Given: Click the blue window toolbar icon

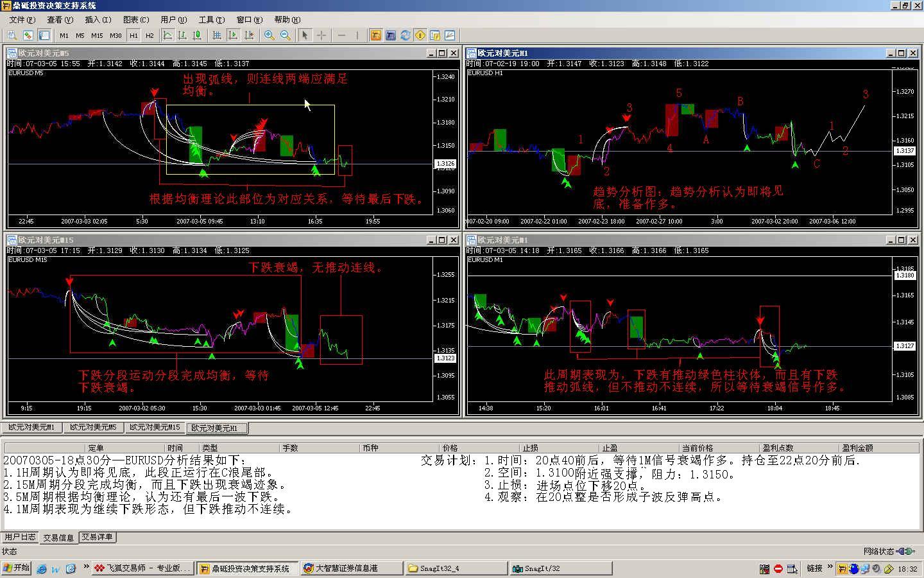Looking at the screenshot, I should coord(390,35).
